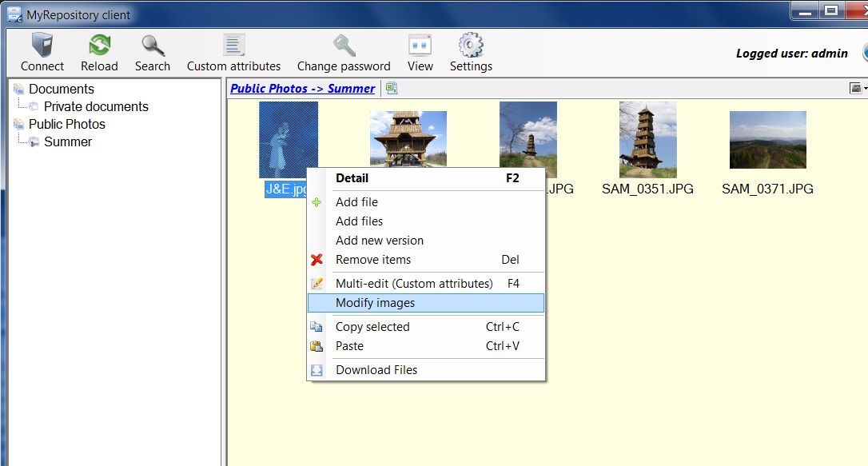The image size is (868, 466).
Task: Click the SAM_0351.JPG filename label
Action: (x=647, y=189)
